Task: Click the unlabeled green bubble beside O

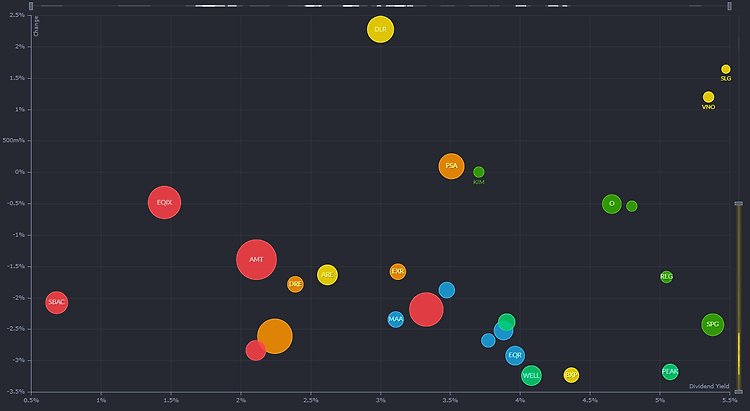Action: click(632, 206)
